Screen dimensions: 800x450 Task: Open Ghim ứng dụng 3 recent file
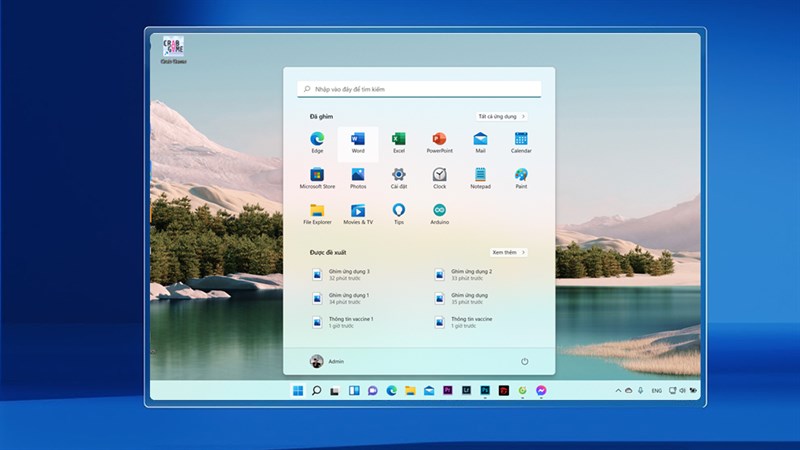pos(342,274)
